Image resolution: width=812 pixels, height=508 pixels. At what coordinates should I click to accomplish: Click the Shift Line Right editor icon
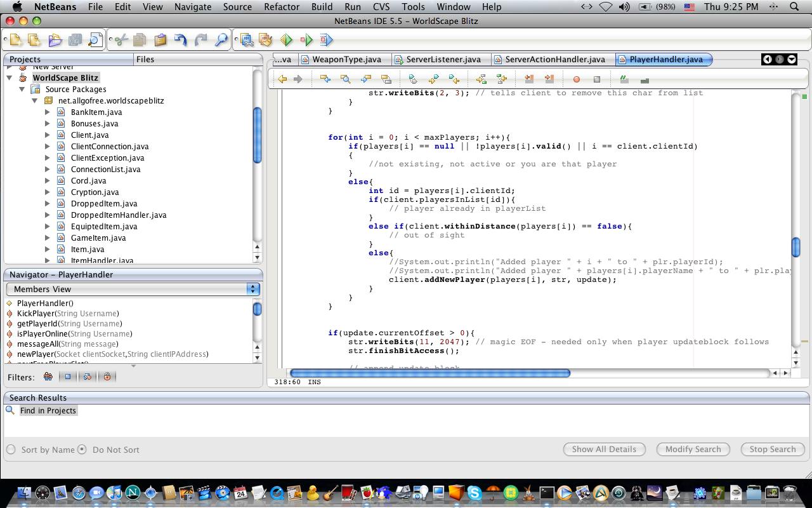(549, 79)
